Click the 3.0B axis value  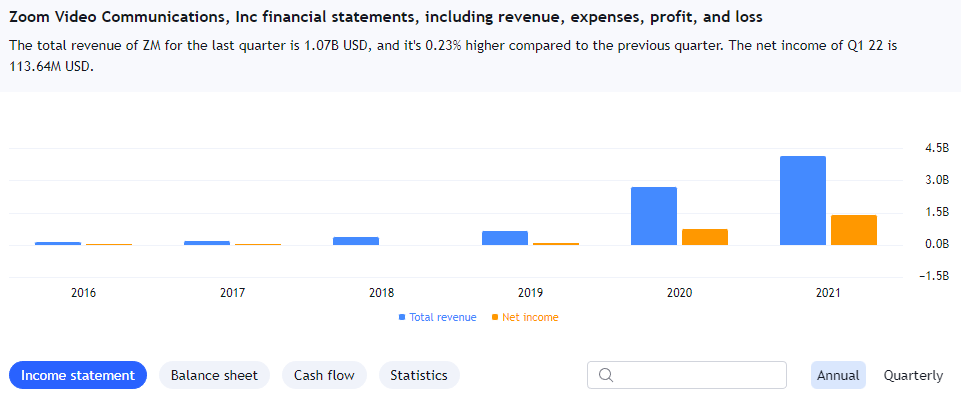(937, 180)
